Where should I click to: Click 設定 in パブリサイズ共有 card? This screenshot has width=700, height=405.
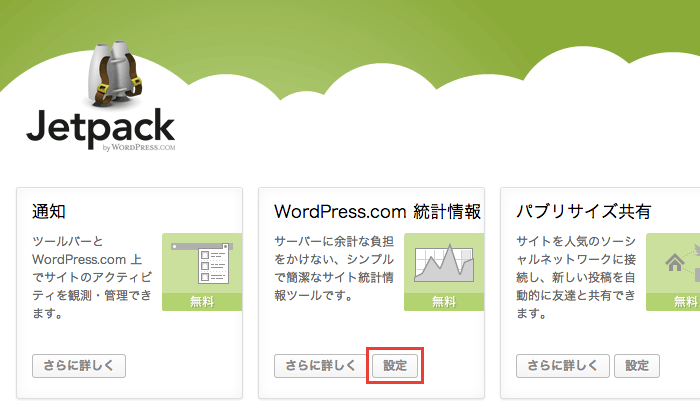[x=637, y=366]
